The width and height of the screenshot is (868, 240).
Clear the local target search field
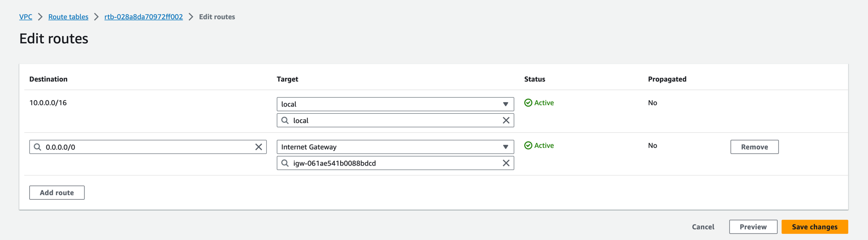506,120
